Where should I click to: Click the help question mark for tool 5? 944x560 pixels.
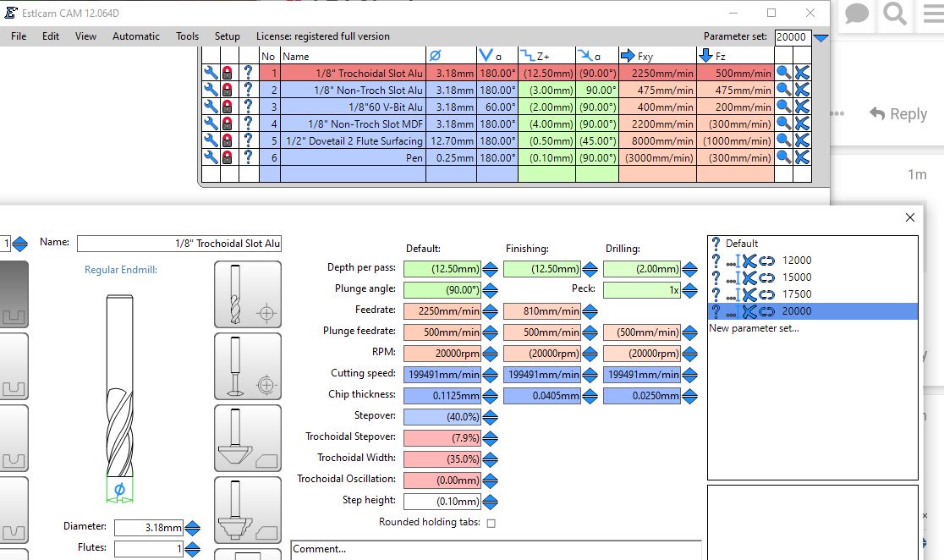point(248,140)
